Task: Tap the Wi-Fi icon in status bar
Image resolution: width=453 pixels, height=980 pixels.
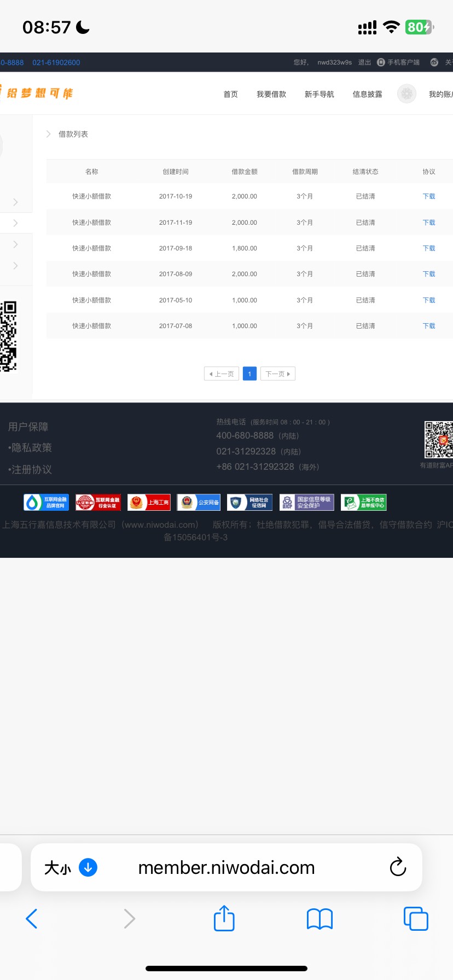Action: point(391,27)
